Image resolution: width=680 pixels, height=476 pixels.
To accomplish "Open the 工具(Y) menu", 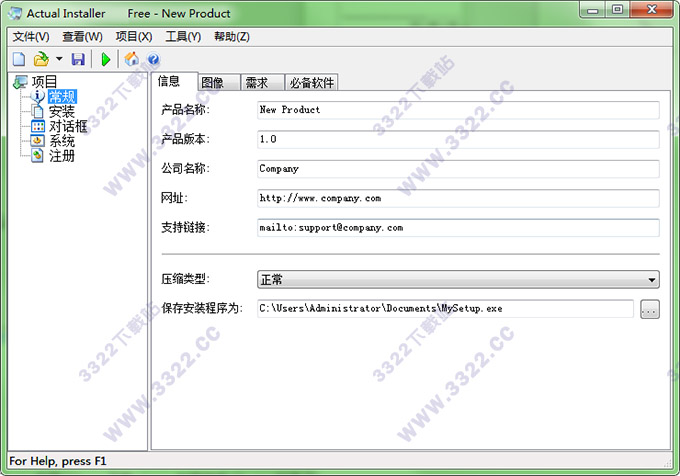I will (x=183, y=36).
